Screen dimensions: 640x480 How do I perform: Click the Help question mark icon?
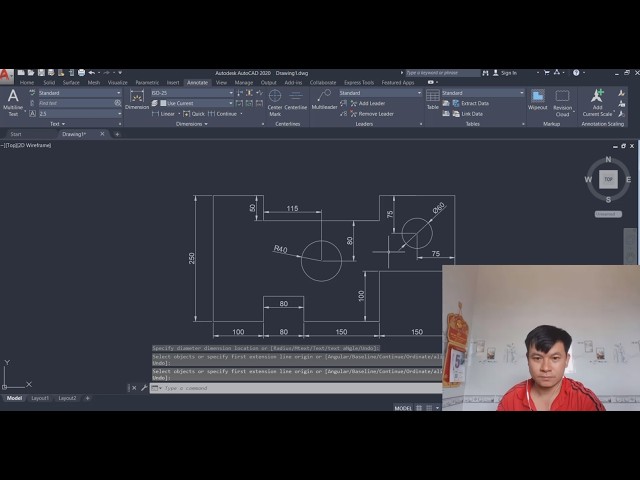point(576,73)
